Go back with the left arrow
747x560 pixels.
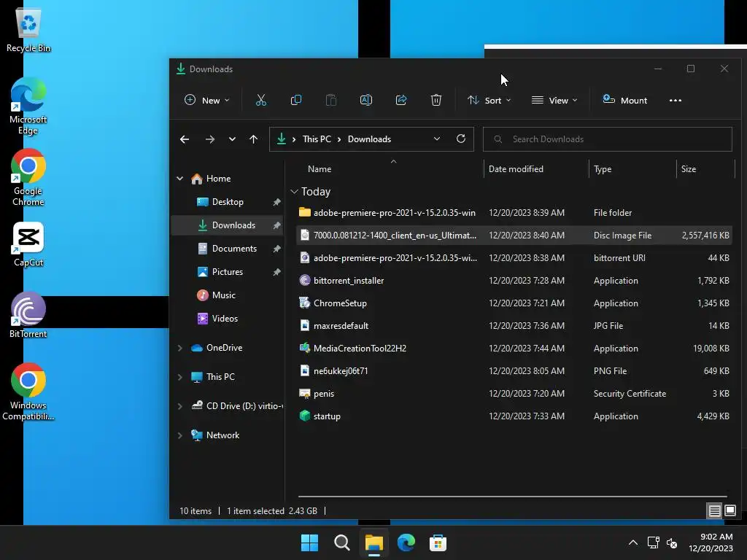185,139
